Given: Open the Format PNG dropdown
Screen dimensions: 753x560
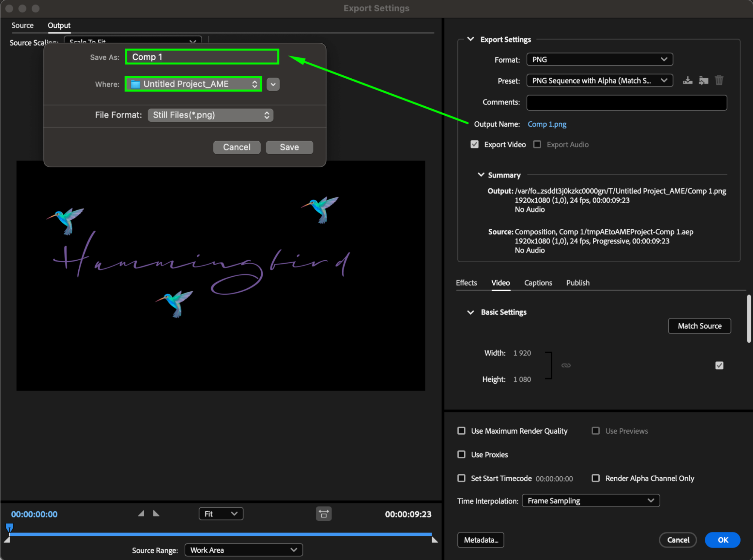Looking at the screenshot, I should tap(599, 60).
